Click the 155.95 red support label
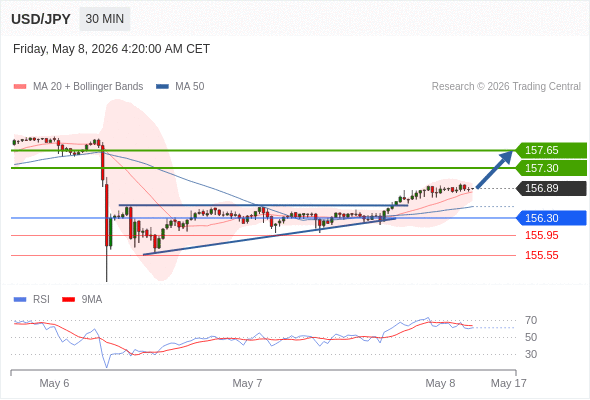 click(541, 236)
